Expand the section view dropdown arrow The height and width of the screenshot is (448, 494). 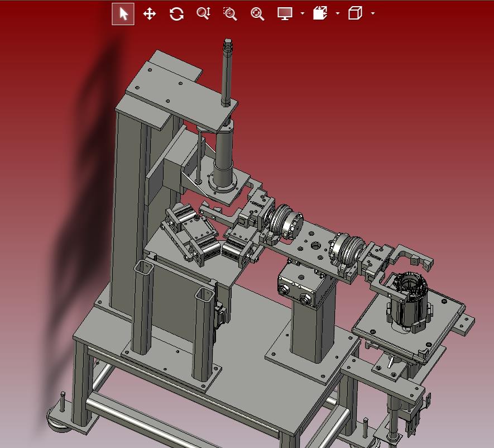[338, 13]
